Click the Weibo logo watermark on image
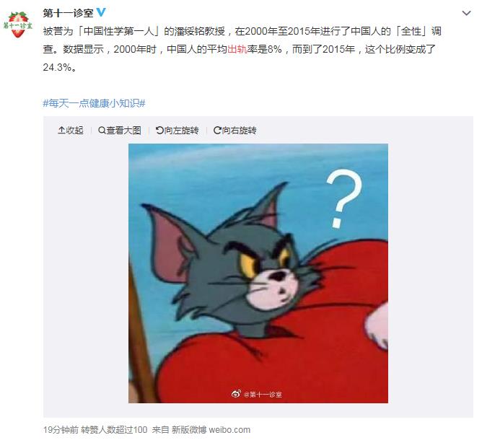The image size is (482, 448). point(236,394)
